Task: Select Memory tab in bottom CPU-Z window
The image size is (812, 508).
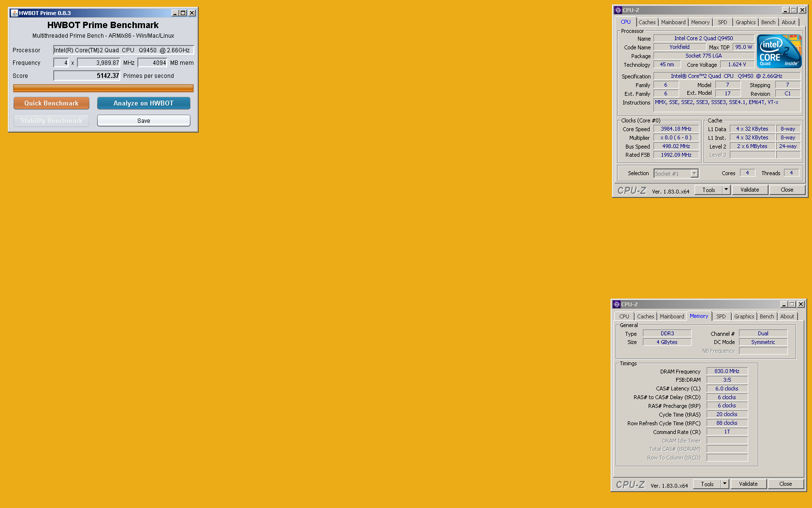Action: pos(699,316)
